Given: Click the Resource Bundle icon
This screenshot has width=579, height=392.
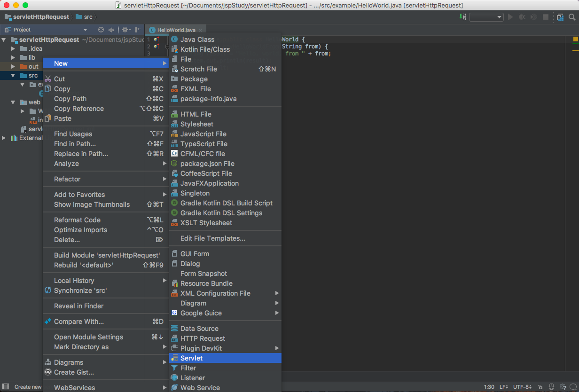Looking at the screenshot, I should tap(174, 283).
